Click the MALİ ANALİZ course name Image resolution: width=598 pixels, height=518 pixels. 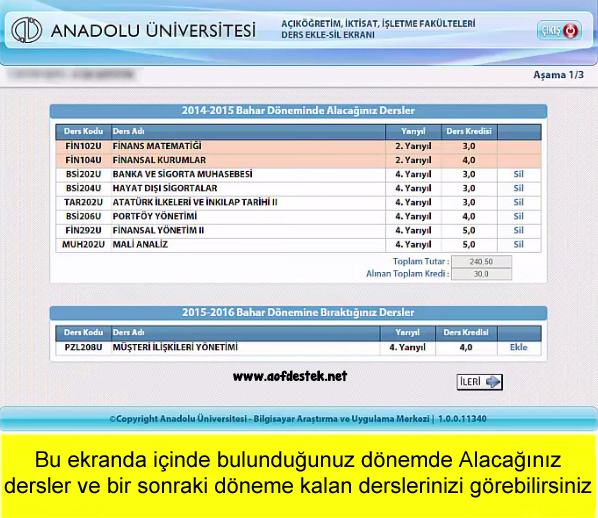(x=140, y=245)
